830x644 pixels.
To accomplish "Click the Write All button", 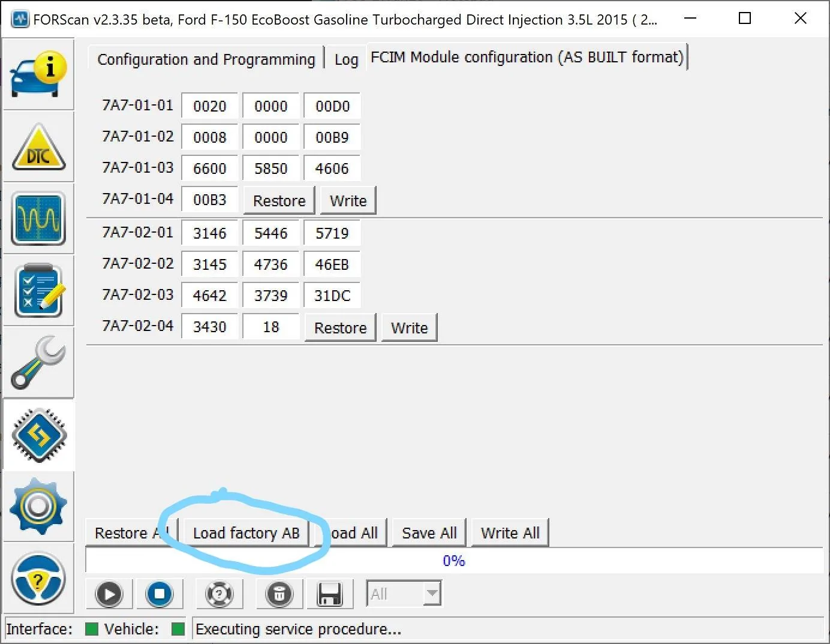I will 510,532.
